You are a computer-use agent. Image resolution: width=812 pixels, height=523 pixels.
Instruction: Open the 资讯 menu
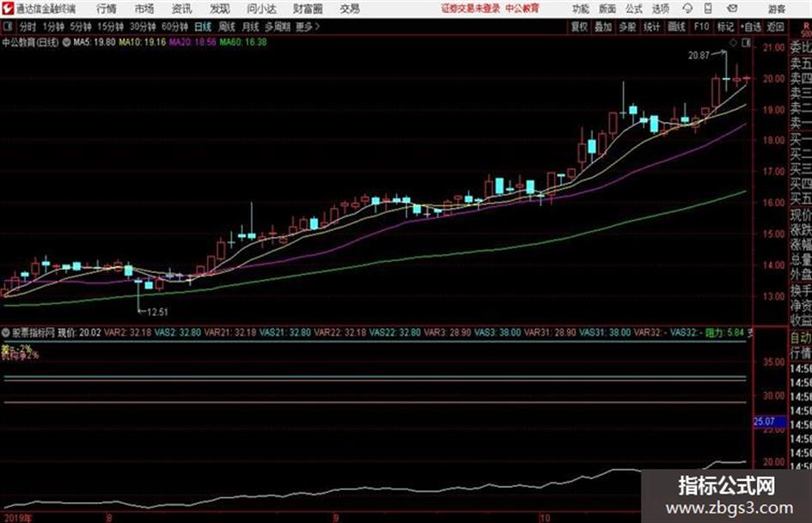[x=182, y=9]
